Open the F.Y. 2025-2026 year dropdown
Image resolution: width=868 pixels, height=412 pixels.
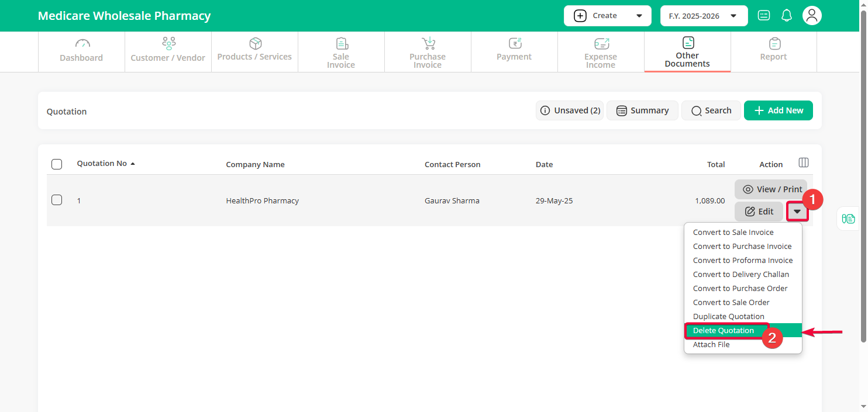704,16
